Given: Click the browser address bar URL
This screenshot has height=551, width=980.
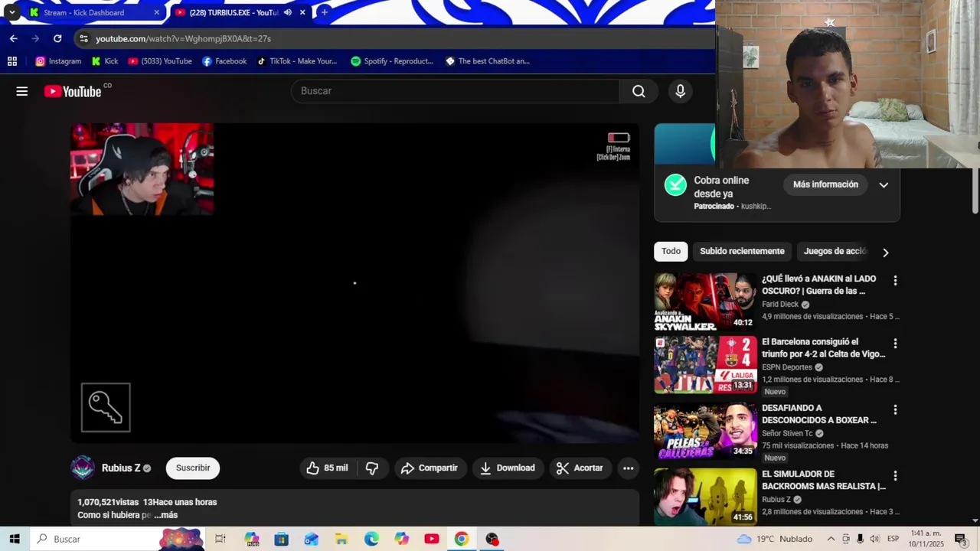Looking at the screenshot, I should pos(183,38).
